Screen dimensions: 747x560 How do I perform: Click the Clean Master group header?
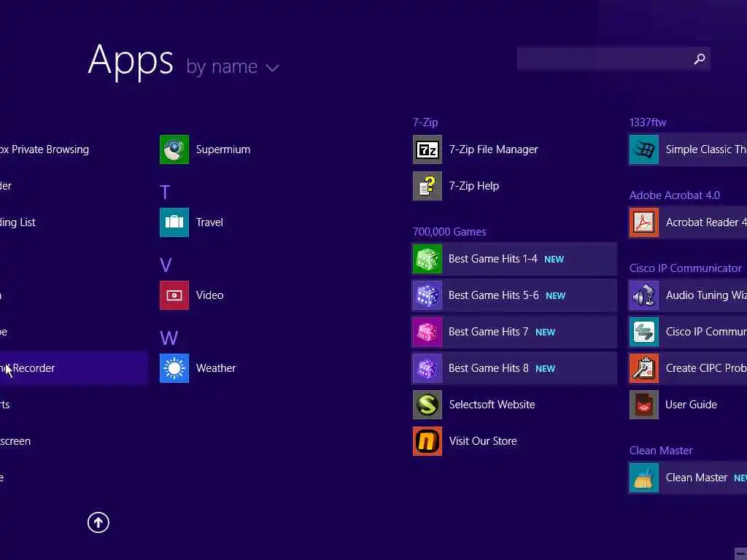tap(661, 451)
